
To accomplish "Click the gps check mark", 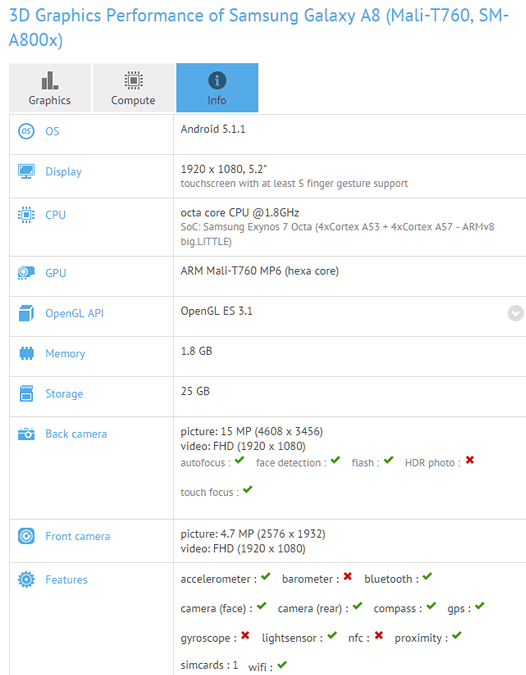I will (480, 606).
